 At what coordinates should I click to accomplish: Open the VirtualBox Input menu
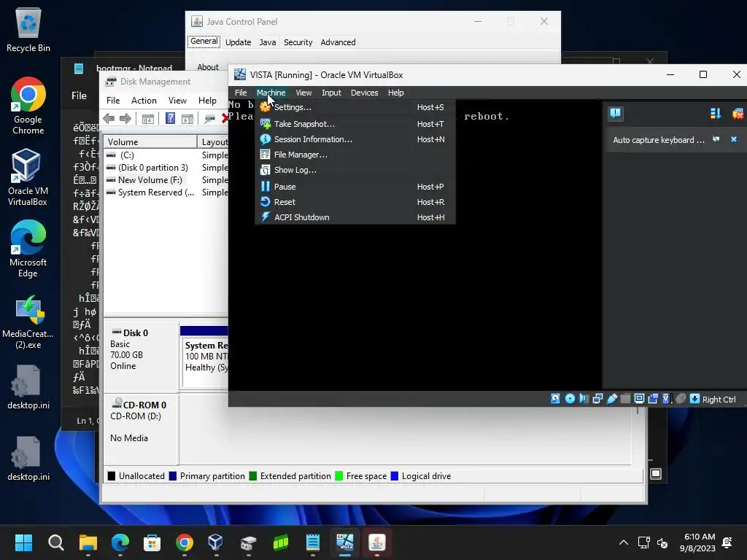331,93
